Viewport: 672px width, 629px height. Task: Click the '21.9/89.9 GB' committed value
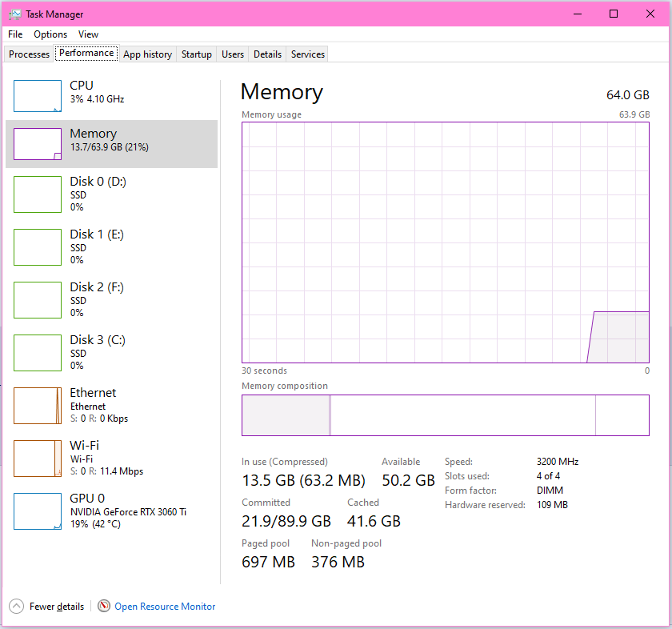click(286, 521)
